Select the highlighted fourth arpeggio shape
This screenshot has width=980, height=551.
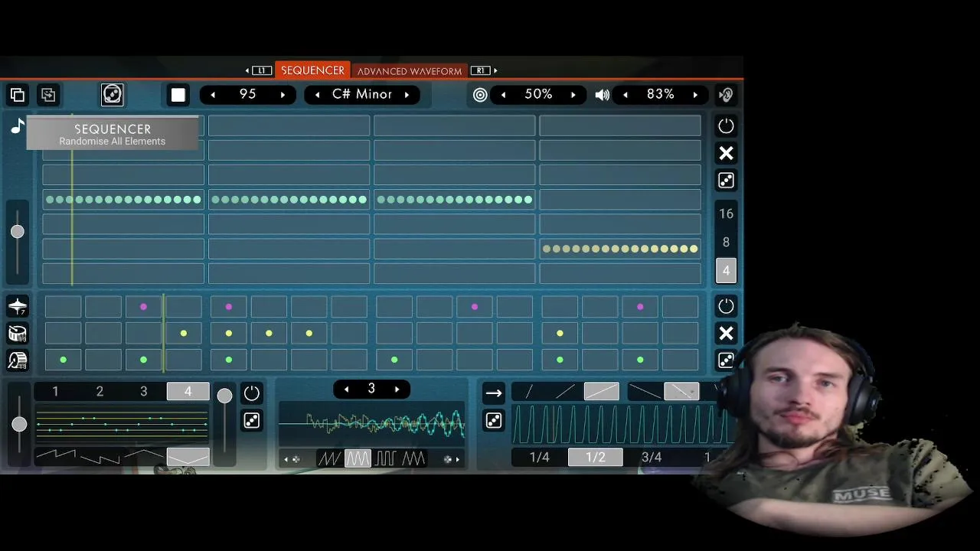188,457
